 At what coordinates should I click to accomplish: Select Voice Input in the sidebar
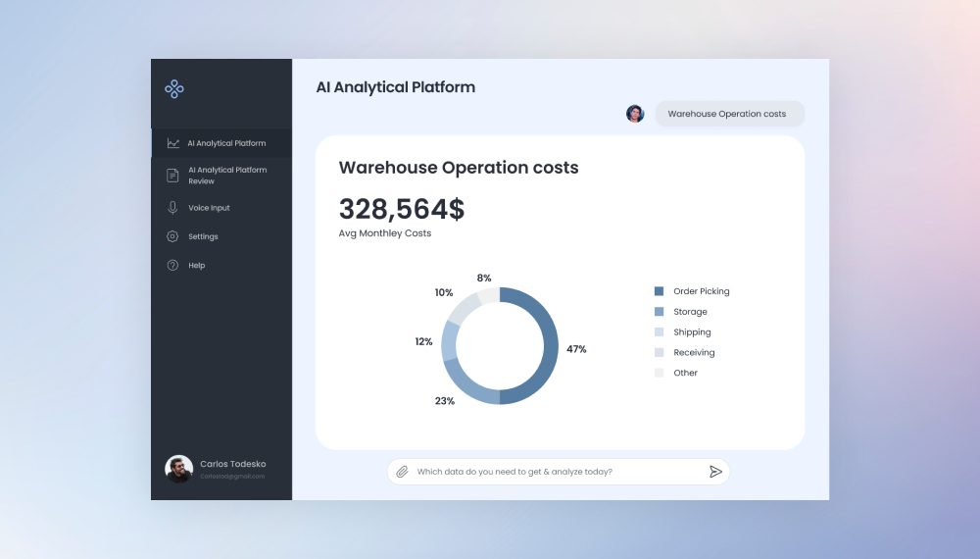point(221,208)
